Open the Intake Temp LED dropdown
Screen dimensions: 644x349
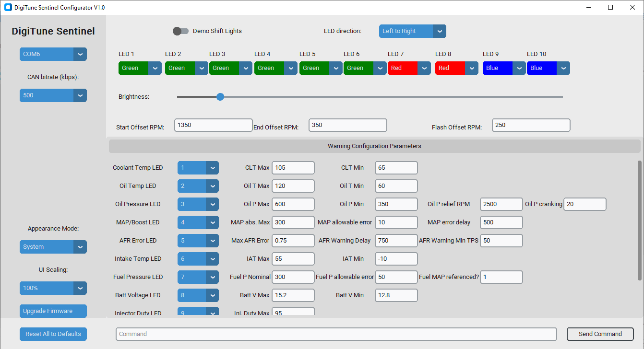[x=198, y=259]
